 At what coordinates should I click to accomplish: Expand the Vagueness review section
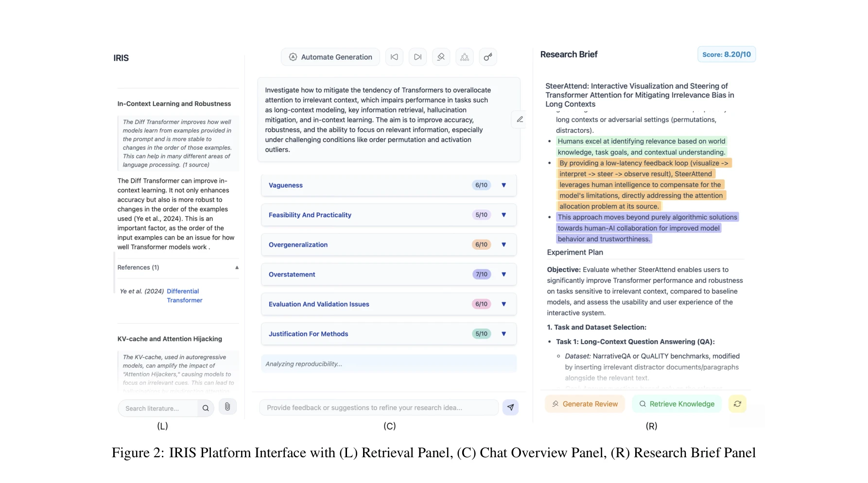pos(503,185)
